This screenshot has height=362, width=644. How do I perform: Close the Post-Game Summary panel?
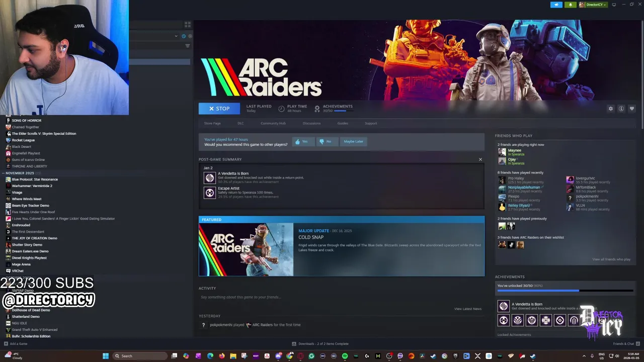480,159
